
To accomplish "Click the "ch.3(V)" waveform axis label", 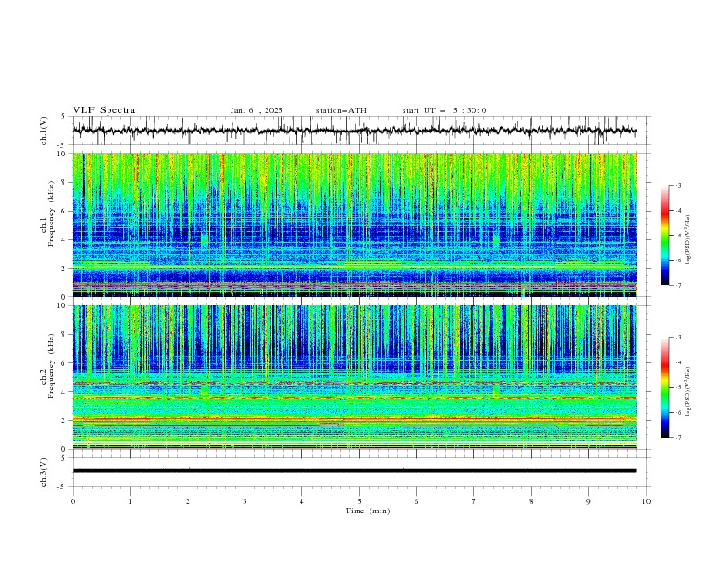I will [x=44, y=472].
